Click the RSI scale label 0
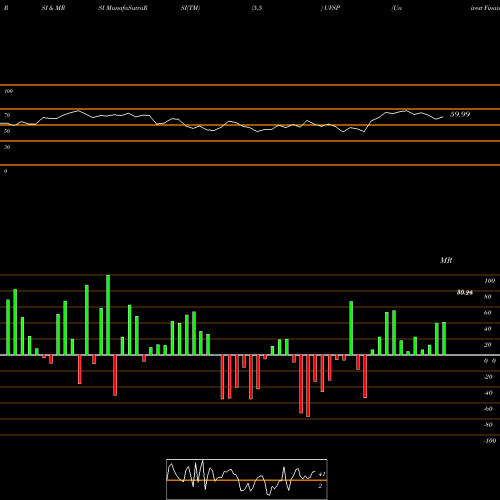500x500 pixels. (x=5, y=171)
